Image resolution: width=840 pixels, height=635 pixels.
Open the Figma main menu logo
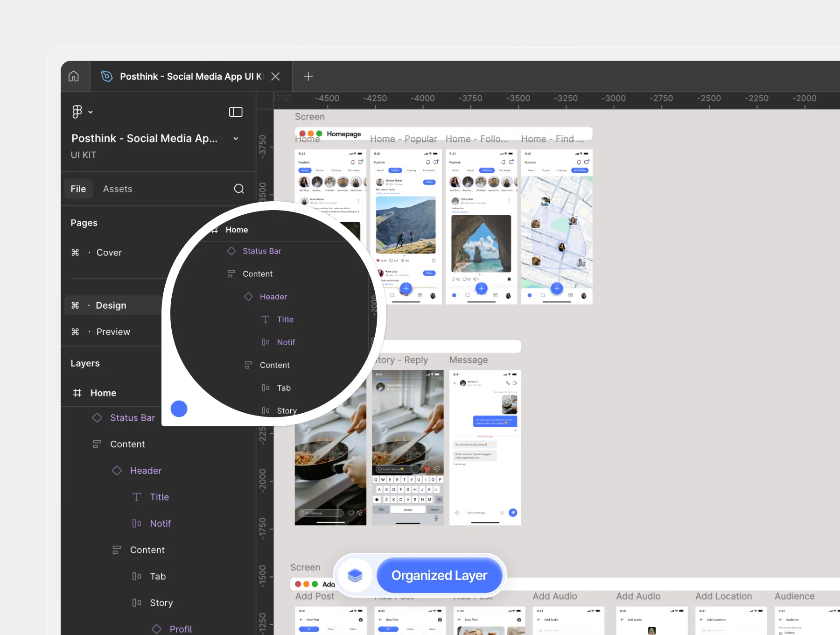[77, 112]
